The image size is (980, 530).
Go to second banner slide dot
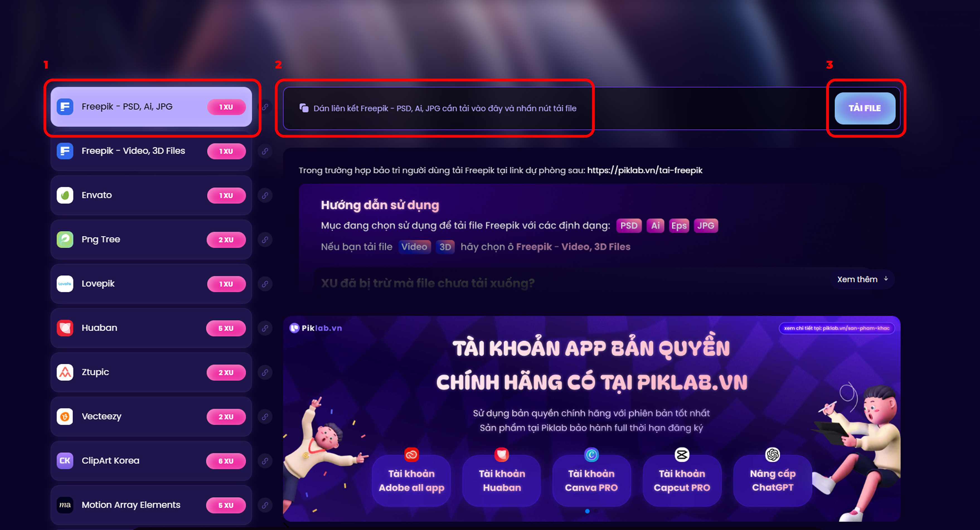596,511
